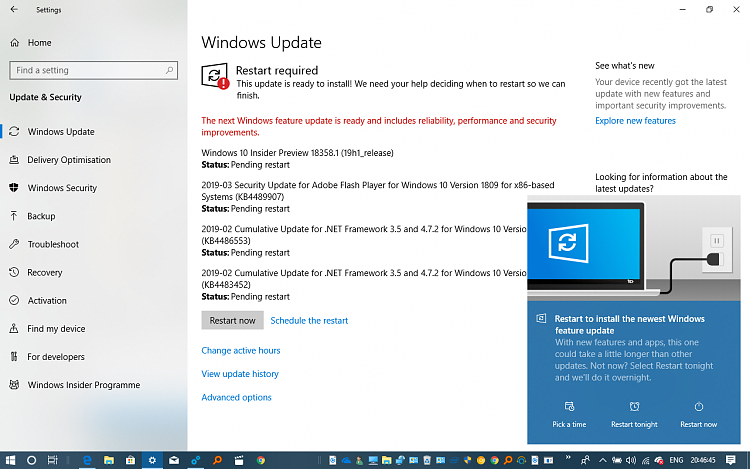750x469 pixels.
Task: Click the Windows Insider Programme icon
Action: 14,384
